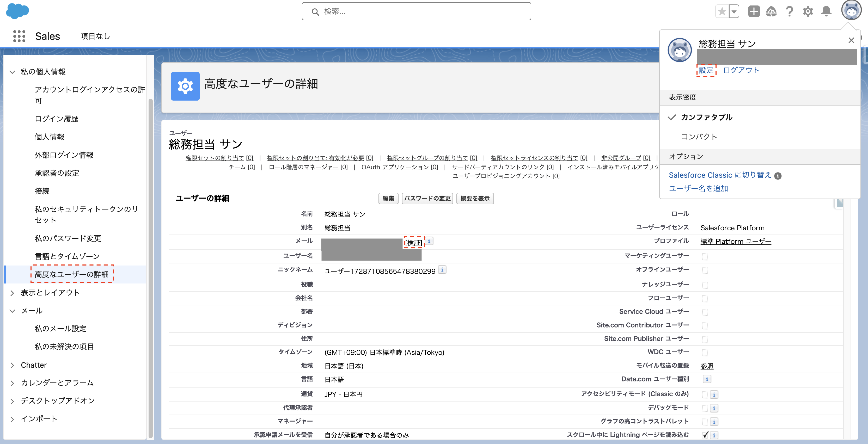Click info icon for グラフの高コントラストパレット

tap(714, 421)
